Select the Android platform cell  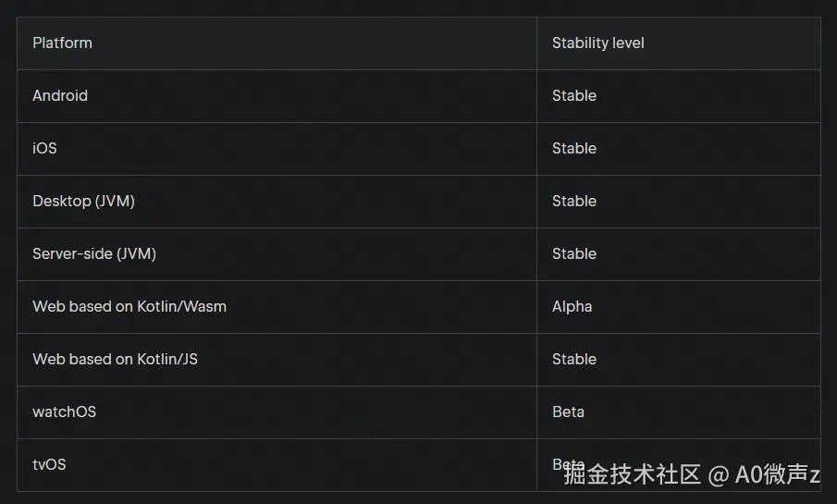coord(60,95)
